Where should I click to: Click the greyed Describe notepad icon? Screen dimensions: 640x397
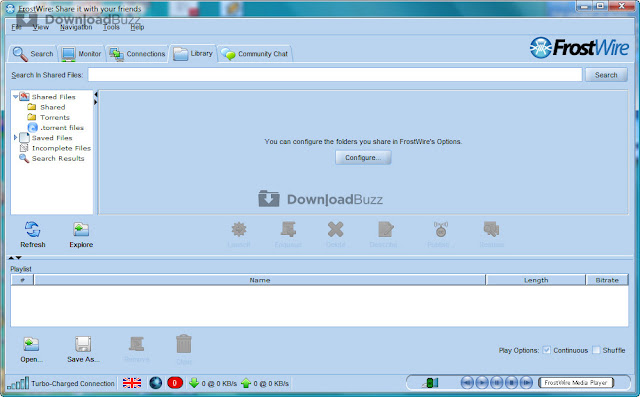click(385, 229)
